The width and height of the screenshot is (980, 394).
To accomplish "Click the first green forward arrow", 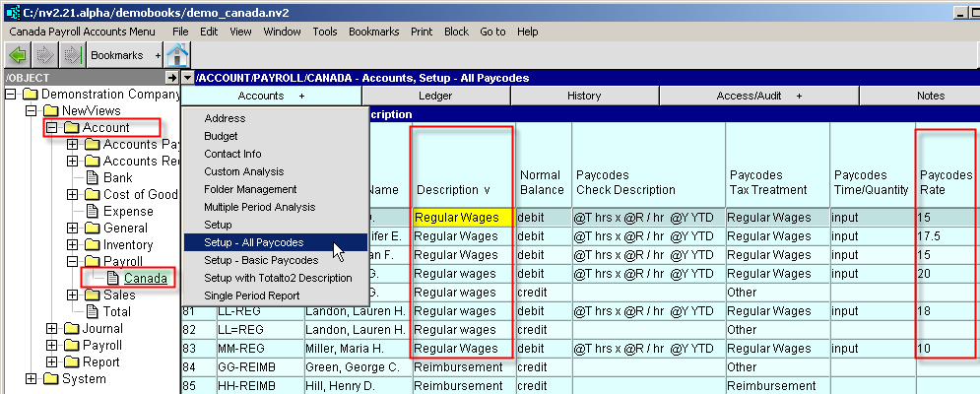I will [x=44, y=55].
